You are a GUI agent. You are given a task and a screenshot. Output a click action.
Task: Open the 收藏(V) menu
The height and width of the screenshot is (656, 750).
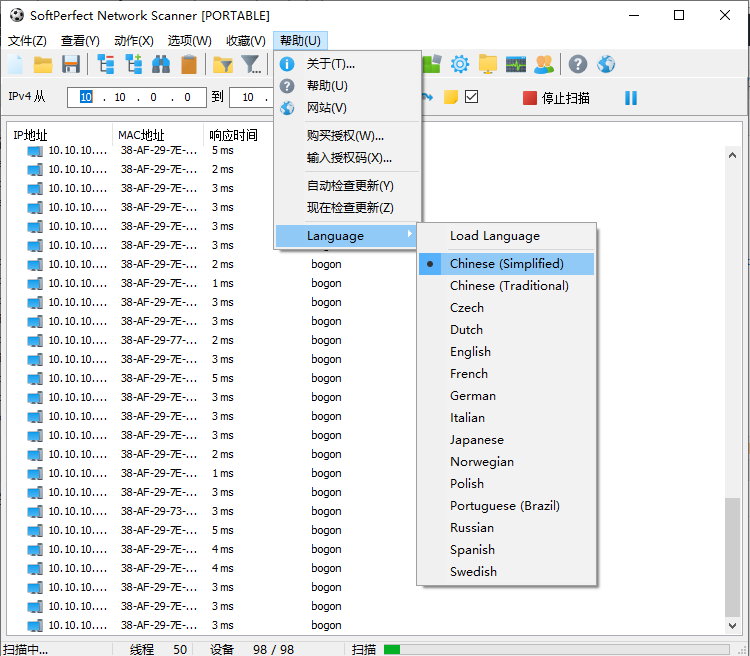pos(246,41)
